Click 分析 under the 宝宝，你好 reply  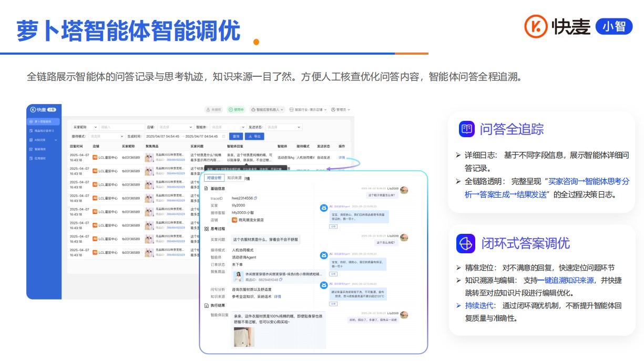[x=333, y=274]
